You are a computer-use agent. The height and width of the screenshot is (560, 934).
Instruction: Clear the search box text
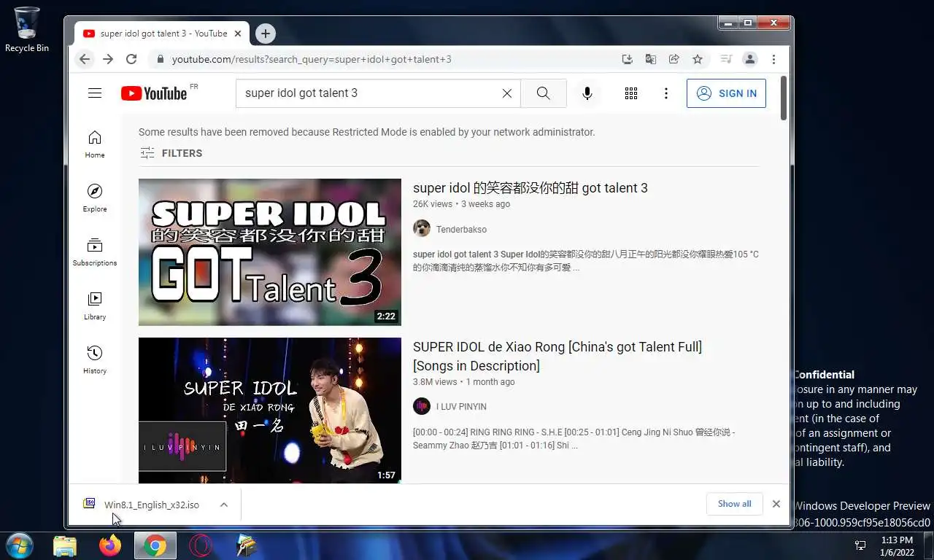(506, 93)
